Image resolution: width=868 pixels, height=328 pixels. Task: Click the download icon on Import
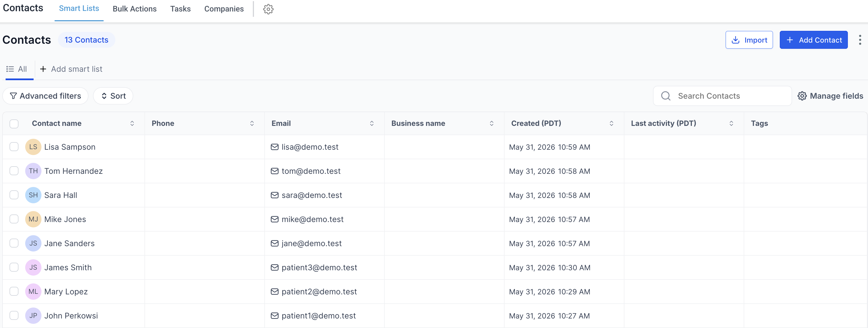pos(736,40)
